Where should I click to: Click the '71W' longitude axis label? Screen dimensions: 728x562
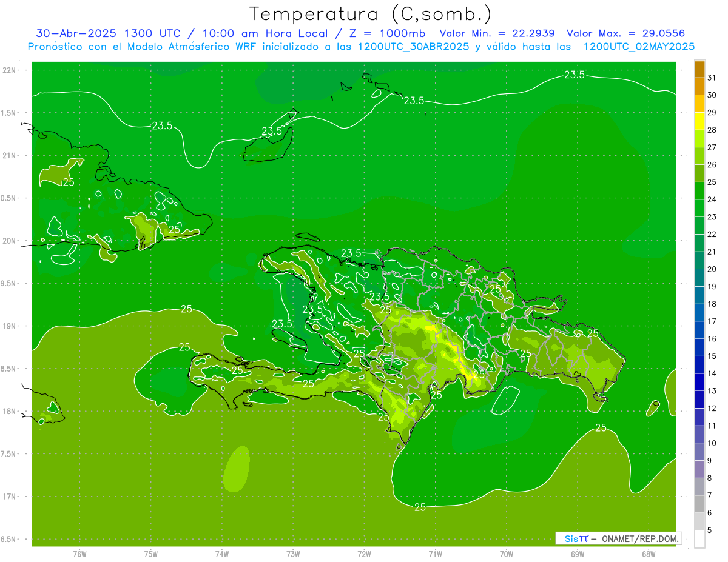click(435, 554)
